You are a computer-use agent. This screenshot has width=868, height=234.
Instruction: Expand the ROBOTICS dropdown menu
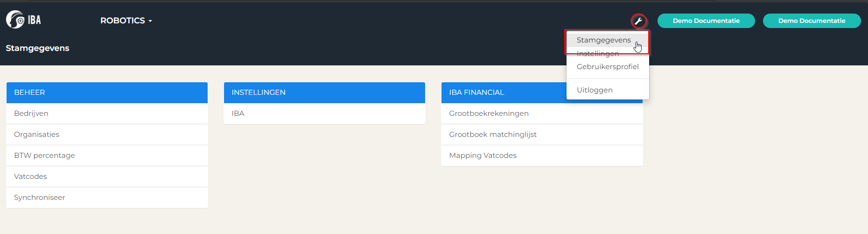point(126,21)
